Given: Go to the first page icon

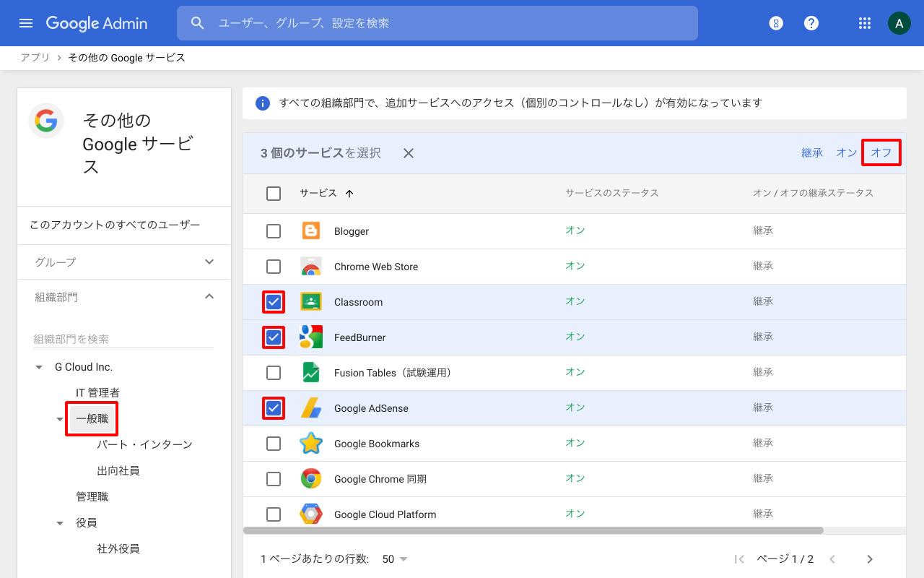Looking at the screenshot, I should tap(739, 559).
